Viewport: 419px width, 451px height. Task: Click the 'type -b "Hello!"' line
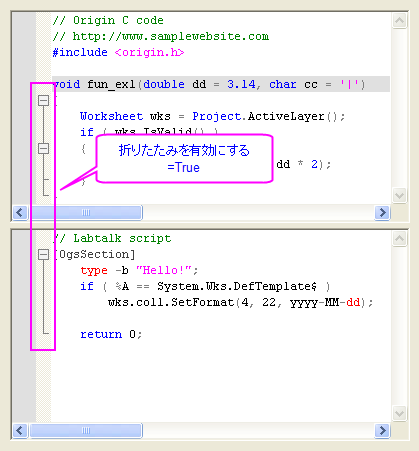click(x=139, y=270)
